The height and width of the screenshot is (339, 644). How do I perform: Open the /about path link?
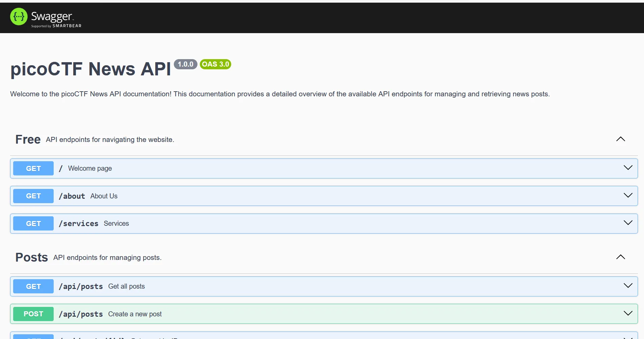point(72,196)
